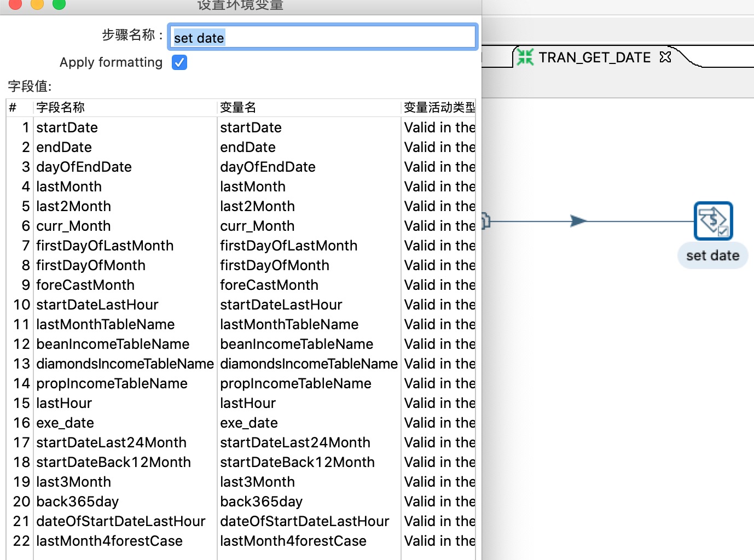Click the hop arrow leading into set date
The height and width of the screenshot is (560, 754).
point(580,221)
